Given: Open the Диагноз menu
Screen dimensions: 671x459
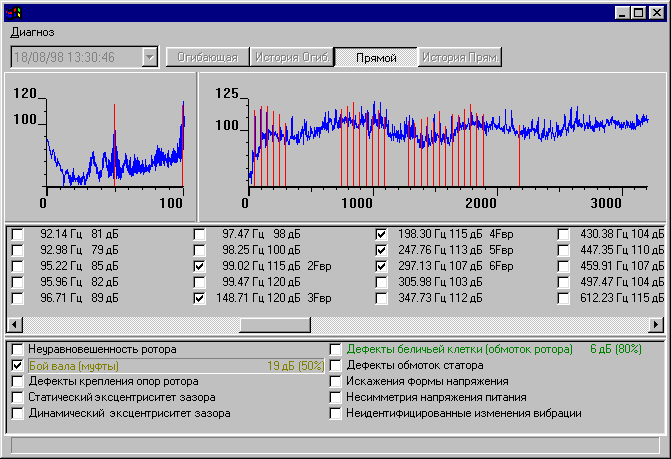Looking at the screenshot, I should click(33, 33).
